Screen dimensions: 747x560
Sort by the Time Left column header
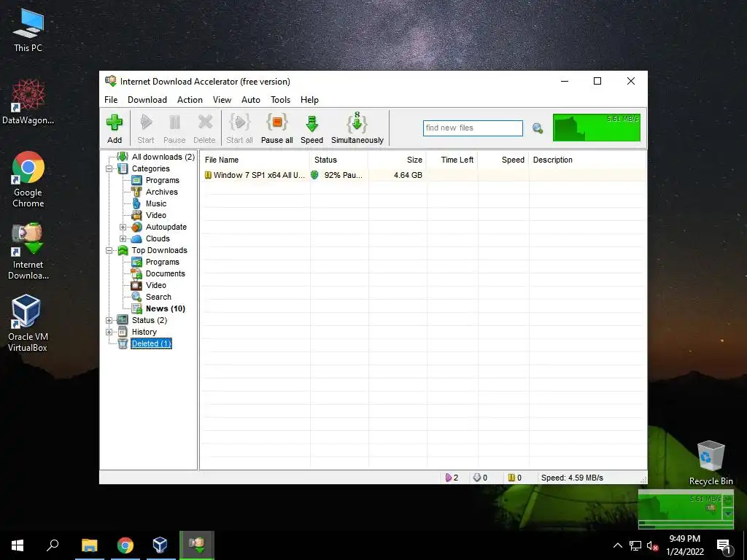click(x=452, y=160)
